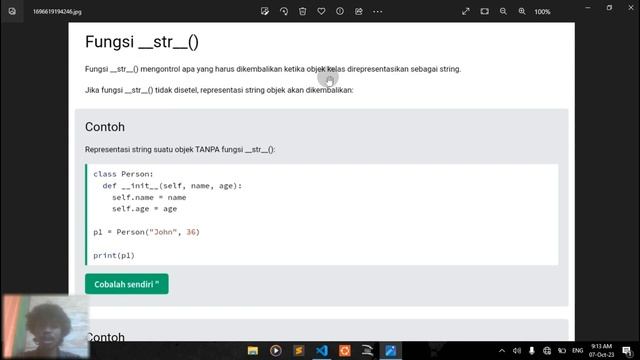The height and width of the screenshot is (360, 640).
Task: Open the orange Ubuntu taskbar icon
Action: (345, 351)
